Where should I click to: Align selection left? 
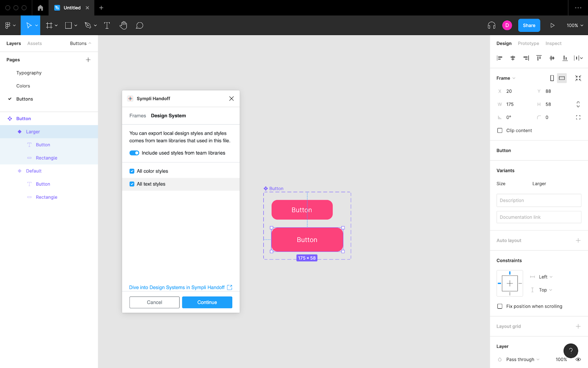[499, 58]
